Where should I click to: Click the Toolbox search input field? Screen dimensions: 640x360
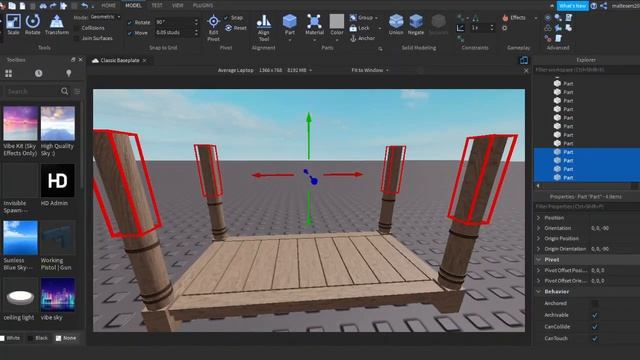coord(31,91)
